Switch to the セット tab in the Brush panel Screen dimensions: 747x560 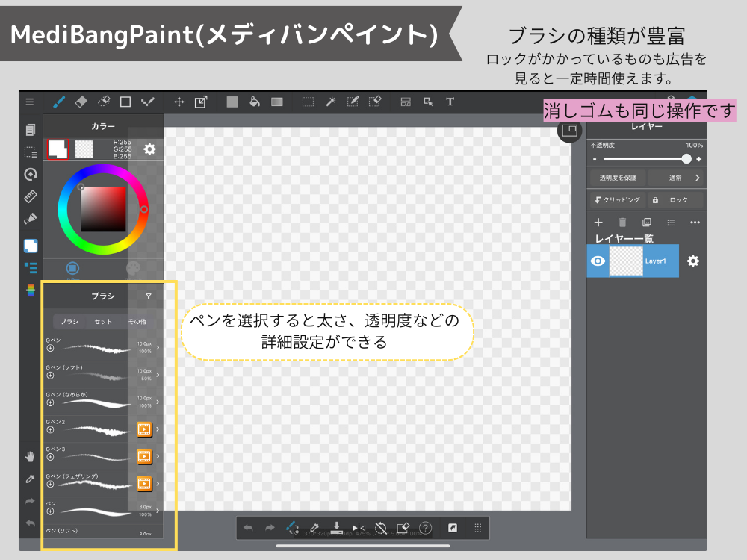[x=104, y=321]
